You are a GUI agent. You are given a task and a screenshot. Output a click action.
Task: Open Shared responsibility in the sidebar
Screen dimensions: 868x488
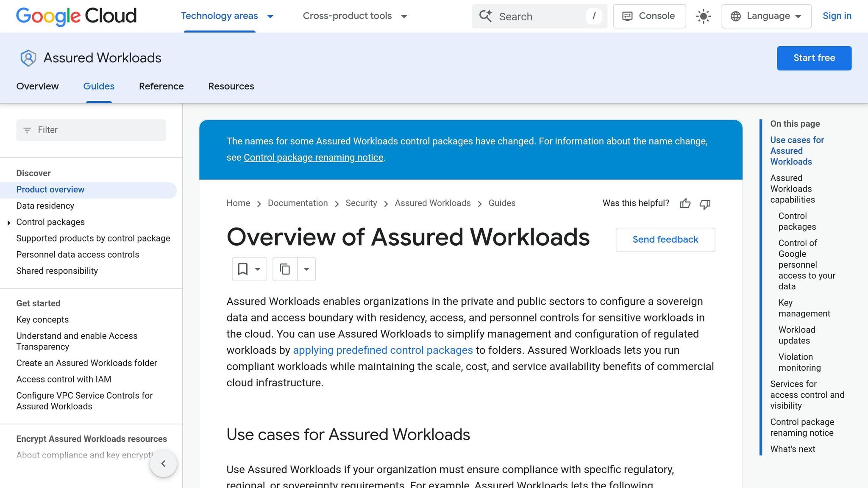click(x=57, y=271)
